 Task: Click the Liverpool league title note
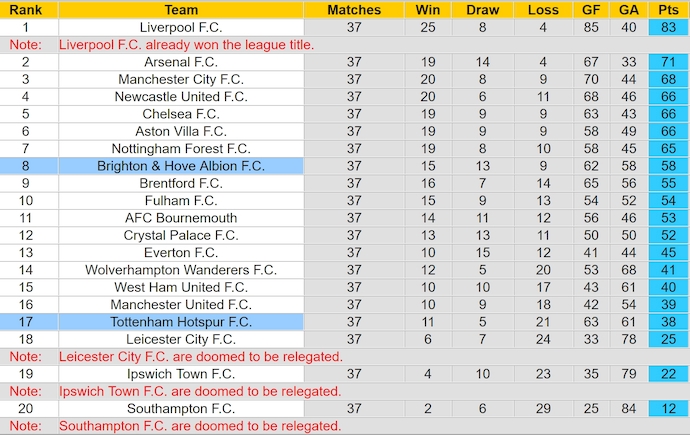tap(187, 45)
